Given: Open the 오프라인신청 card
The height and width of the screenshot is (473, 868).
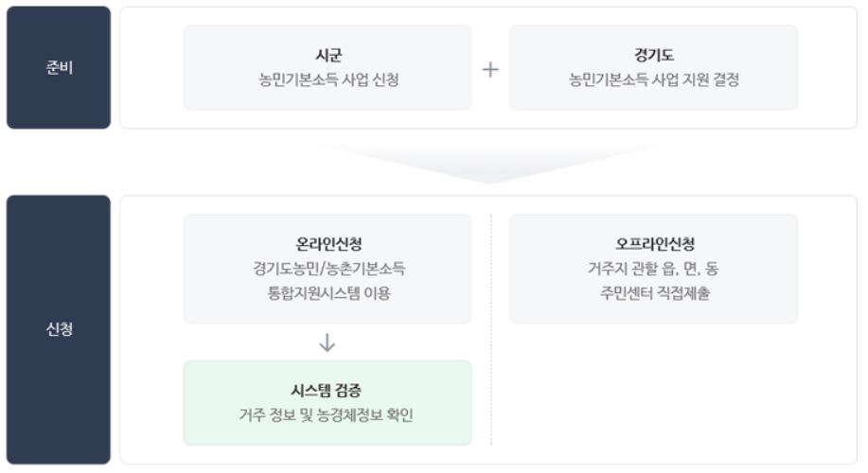Looking at the screenshot, I should 654,269.
